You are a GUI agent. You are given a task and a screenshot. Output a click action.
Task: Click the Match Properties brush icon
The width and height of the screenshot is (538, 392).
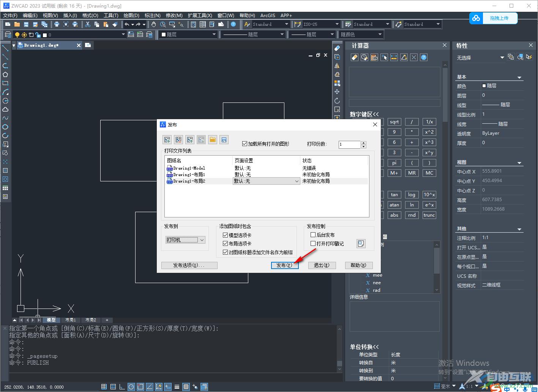(115, 24)
